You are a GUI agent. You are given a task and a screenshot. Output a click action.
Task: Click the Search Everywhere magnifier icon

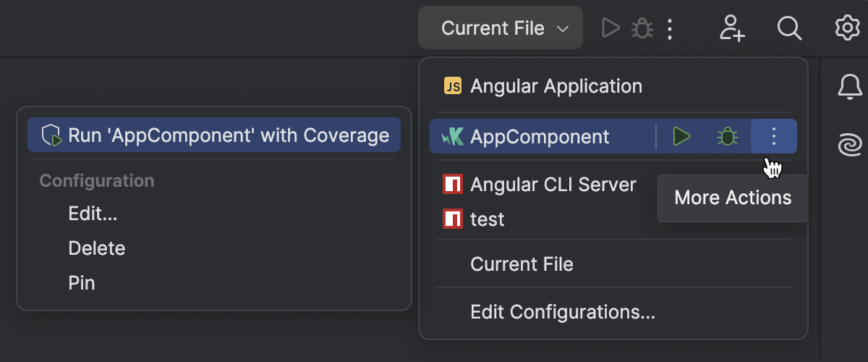tap(789, 28)
